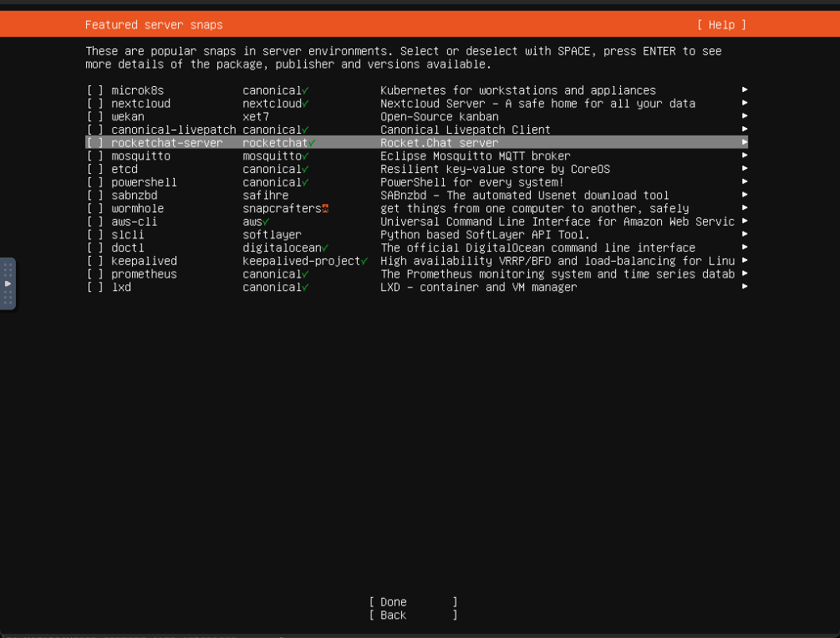Toggle the mosquitto snap checkbox
The image size is (840, 638).
94,156
